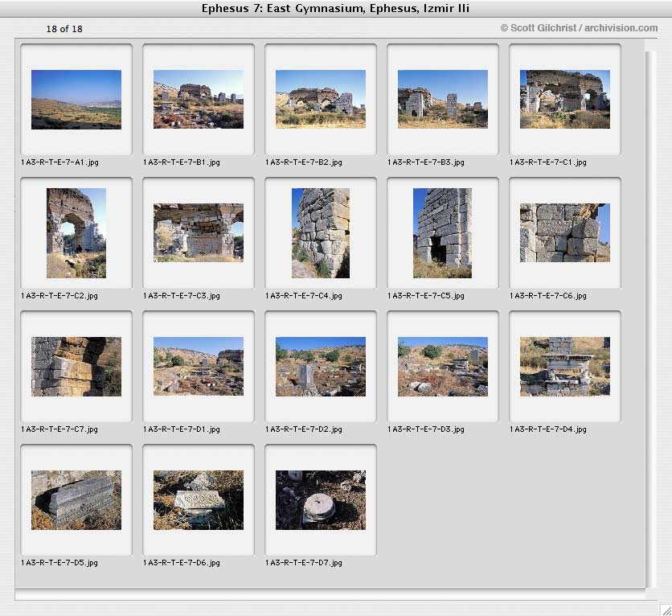Select the 1A3-R-T-E-7-B1 ruins thumbnail
Viewport: 672px width, 616px height.
click(199, 100)
